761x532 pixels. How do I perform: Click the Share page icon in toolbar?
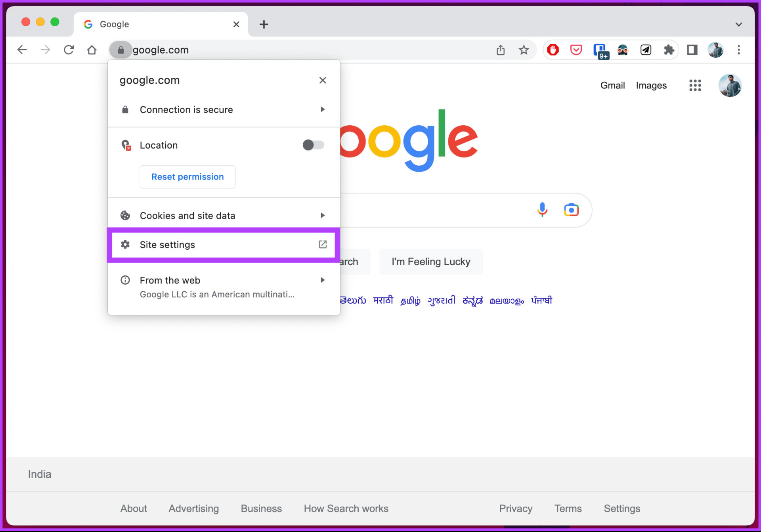pyautogui.click(x=501, y=50)
